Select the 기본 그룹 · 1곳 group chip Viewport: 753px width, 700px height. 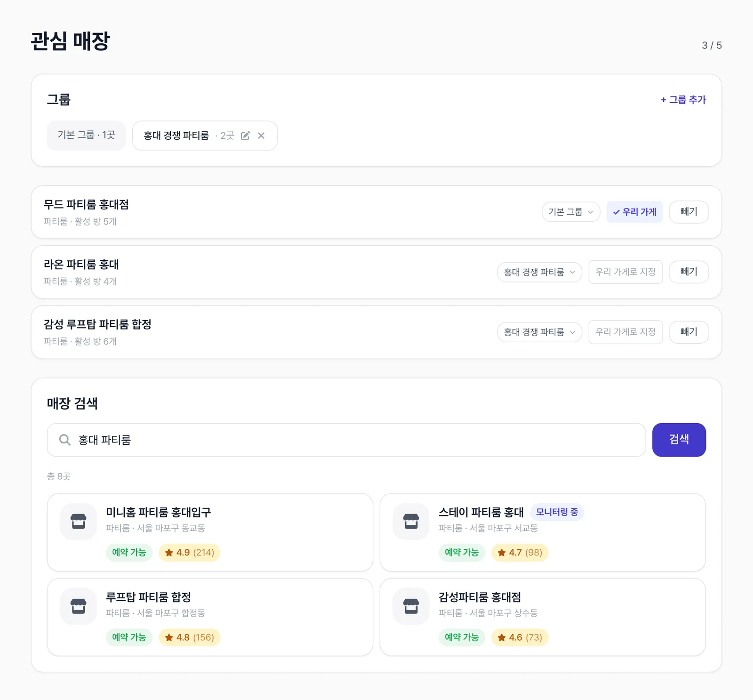point(86,136)
